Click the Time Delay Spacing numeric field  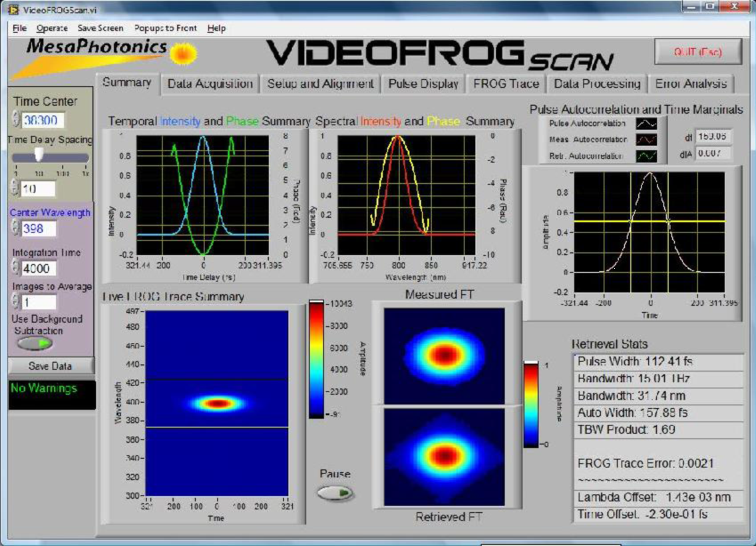(38, 188)
